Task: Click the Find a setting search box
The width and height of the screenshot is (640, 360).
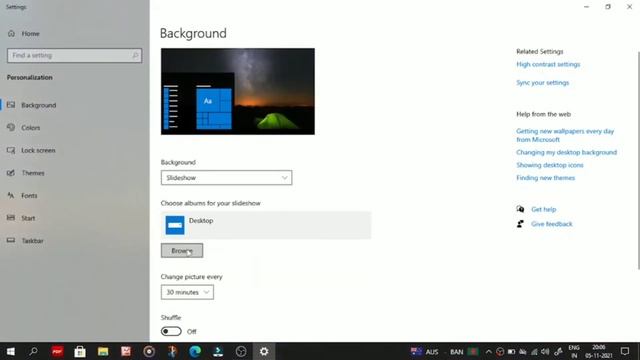Action: 74,56
